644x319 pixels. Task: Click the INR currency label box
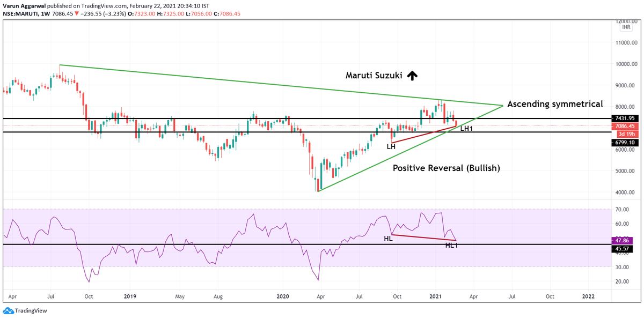pyautogui.click(x=626, y=27)
